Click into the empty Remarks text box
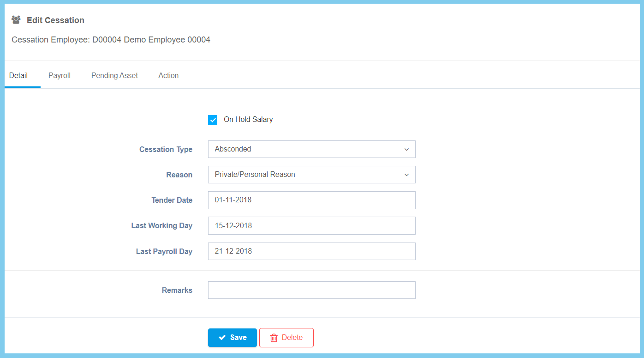 coord(311,290)
